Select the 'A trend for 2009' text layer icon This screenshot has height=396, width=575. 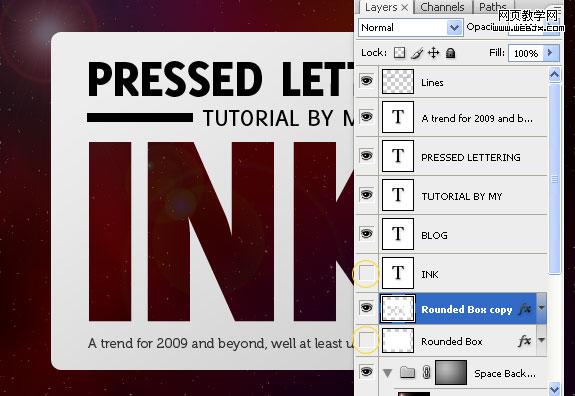(398, 117)
